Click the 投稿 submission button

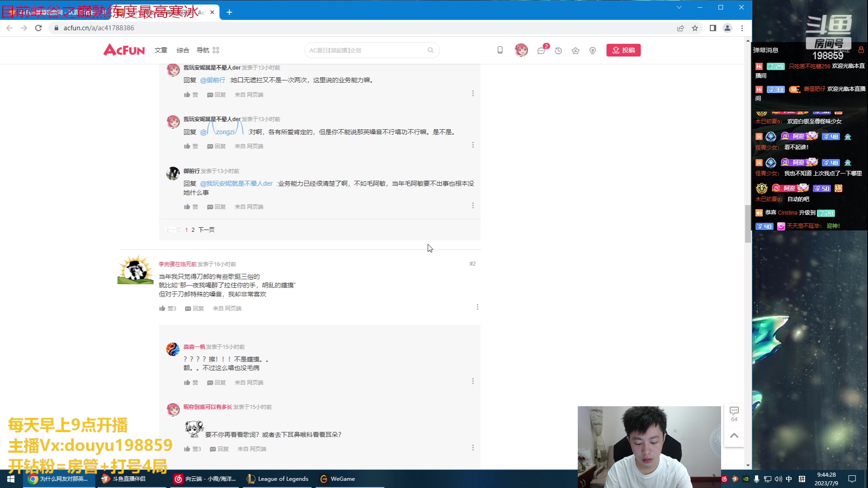(624, 50)
